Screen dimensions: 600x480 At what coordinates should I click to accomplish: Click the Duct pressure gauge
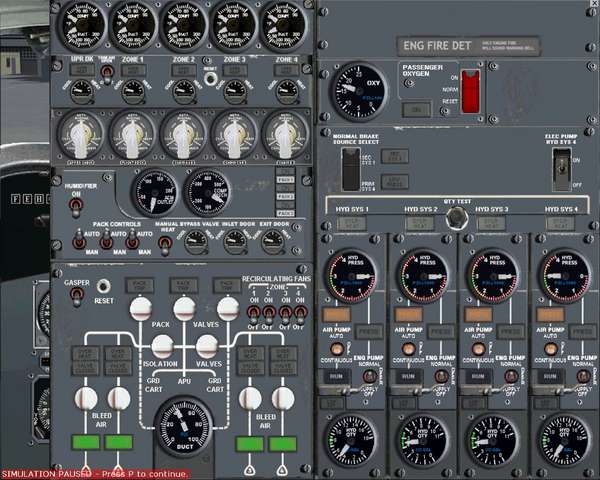click(184, 427)
